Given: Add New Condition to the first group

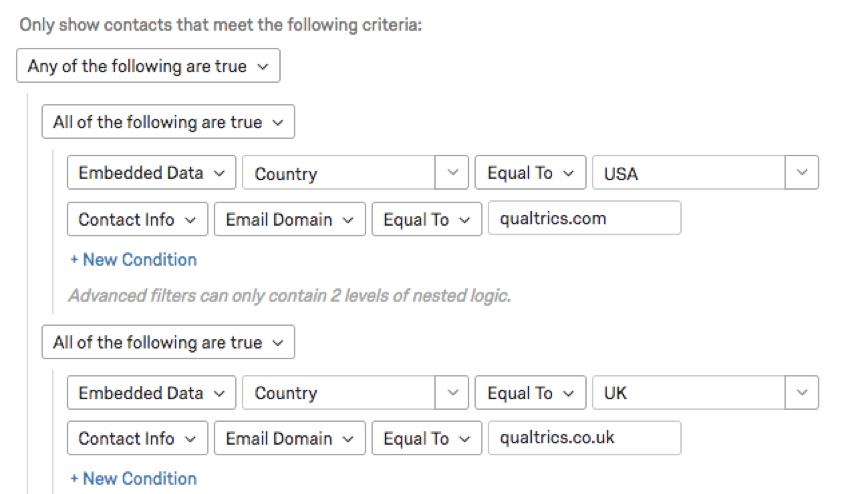Looking at the screenshot, I should (x=133, y=260).
